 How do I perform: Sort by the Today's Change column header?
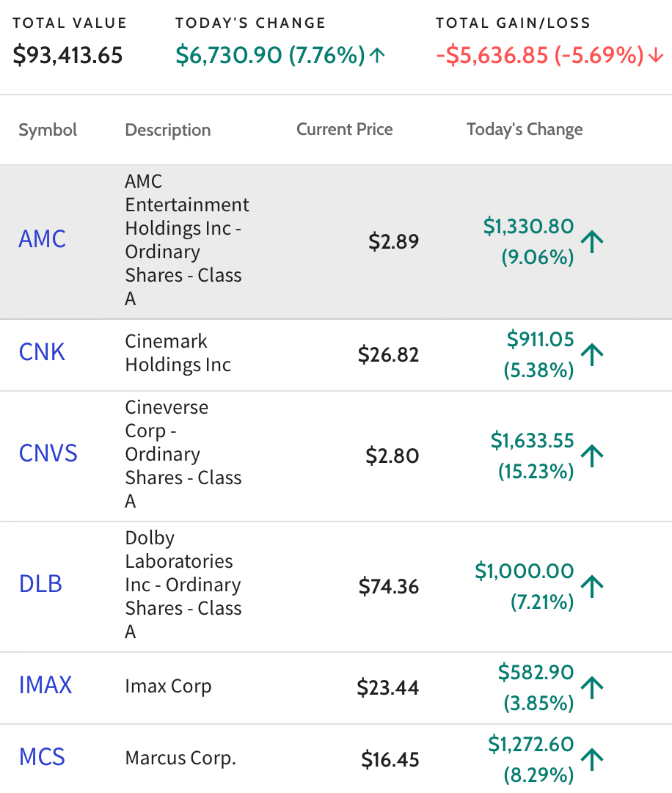click(x=525, y=129)
